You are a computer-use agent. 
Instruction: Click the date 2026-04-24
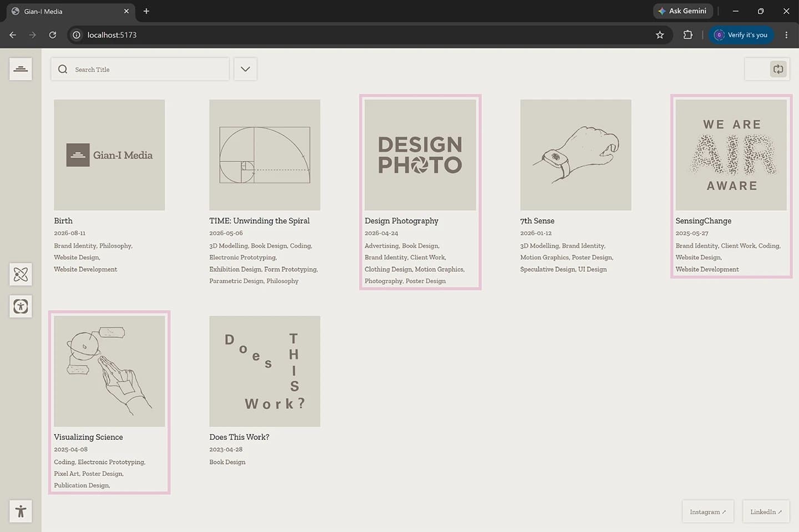click(381, 233)
